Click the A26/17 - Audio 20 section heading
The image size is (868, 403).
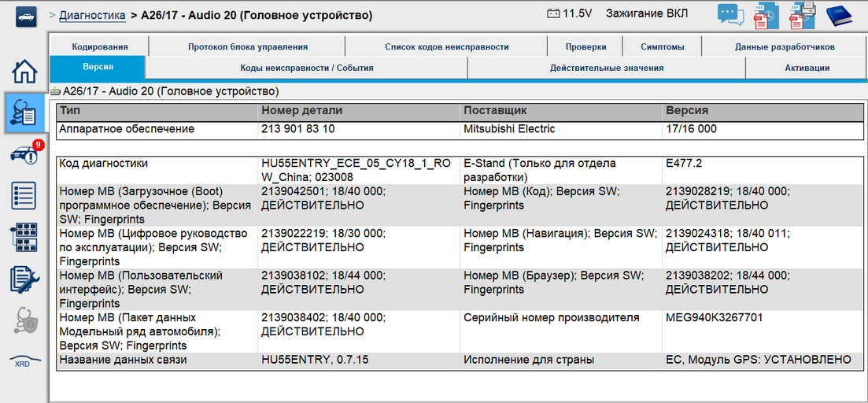(171, 91)
